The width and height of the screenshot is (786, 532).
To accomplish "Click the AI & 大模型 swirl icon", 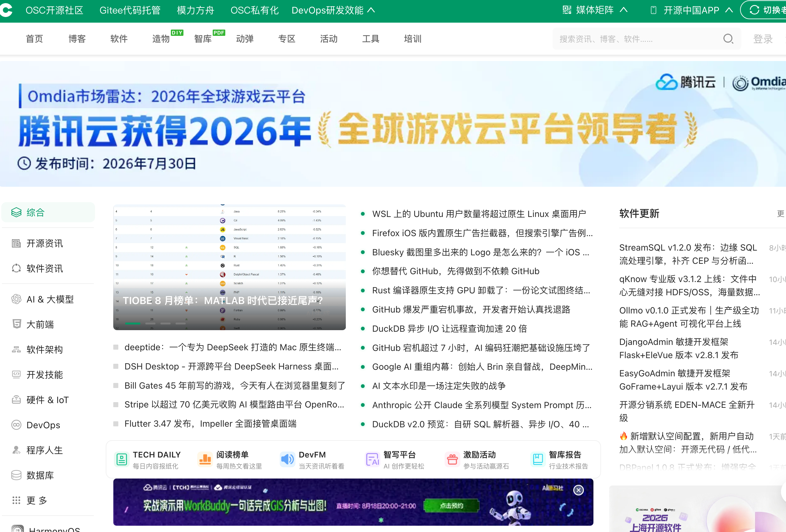I will (16, 299).
